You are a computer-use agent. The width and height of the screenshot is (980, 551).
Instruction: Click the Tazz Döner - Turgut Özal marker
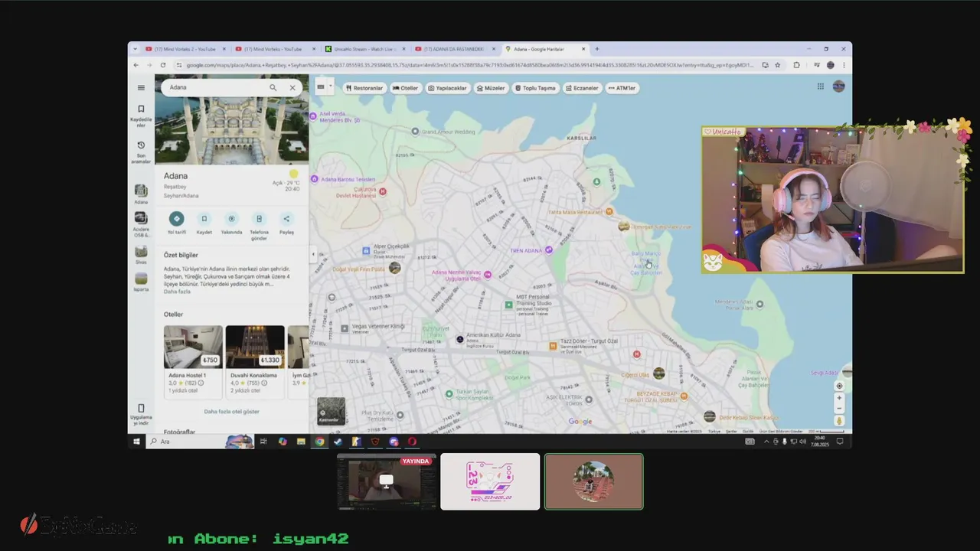pos(553,346)
